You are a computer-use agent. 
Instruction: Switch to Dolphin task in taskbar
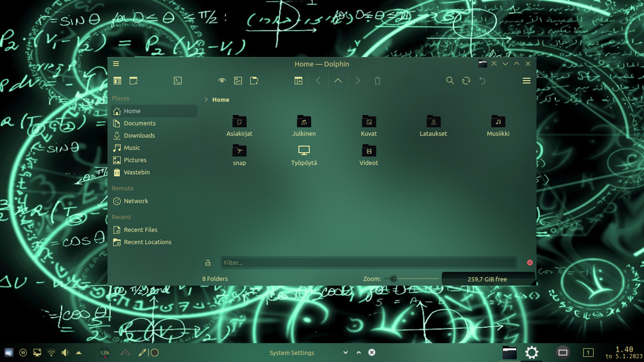click(x=510, y=353)
